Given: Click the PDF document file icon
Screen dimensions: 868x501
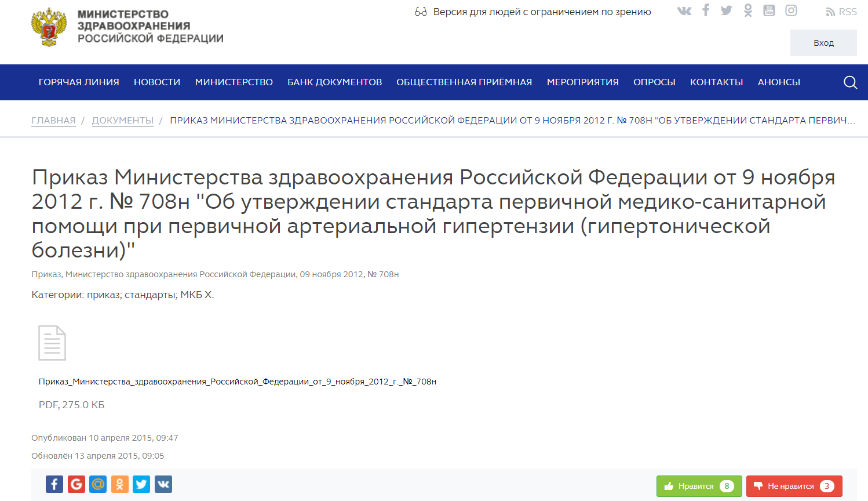Looking at the screenshot, I should [x=52, y=343].
